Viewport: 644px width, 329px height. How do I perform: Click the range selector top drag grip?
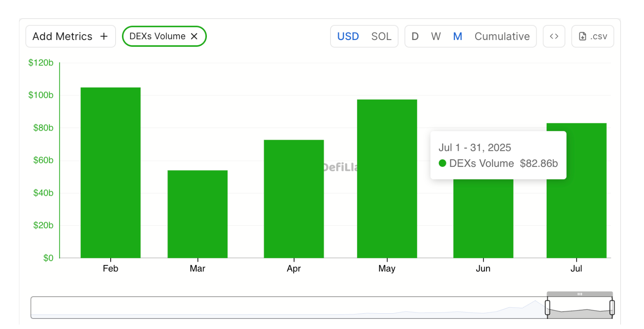click(580, 294)
